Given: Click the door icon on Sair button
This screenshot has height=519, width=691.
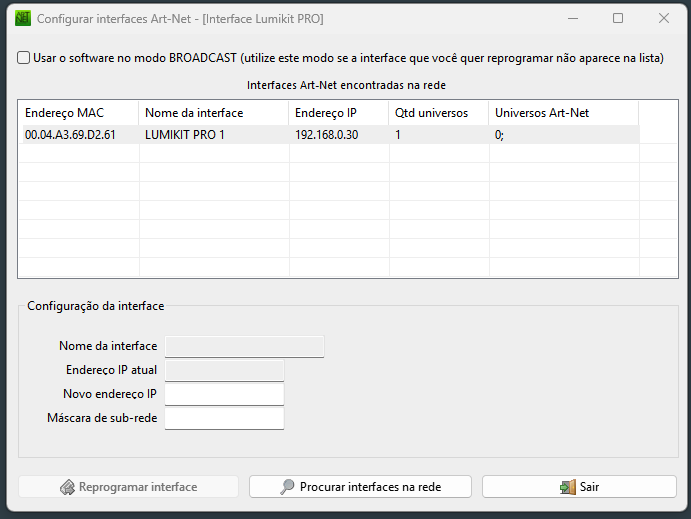Looking at the screenshot, I should pos(568,487).
